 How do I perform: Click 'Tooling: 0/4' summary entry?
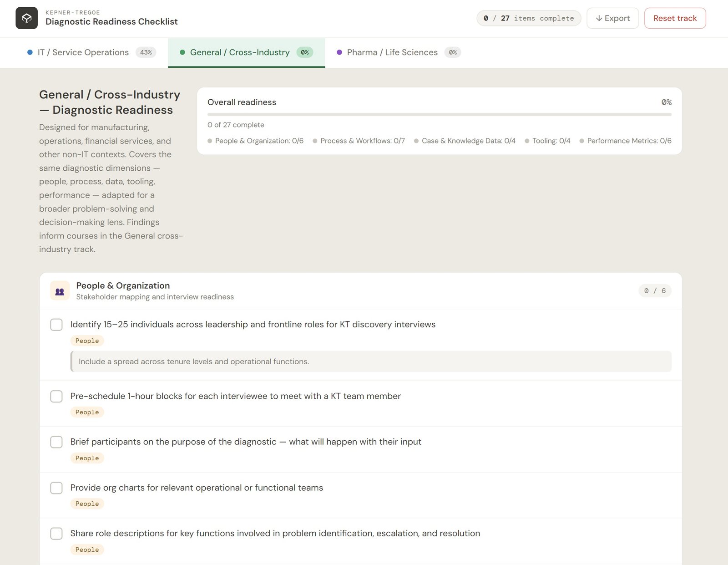point(548,141)
